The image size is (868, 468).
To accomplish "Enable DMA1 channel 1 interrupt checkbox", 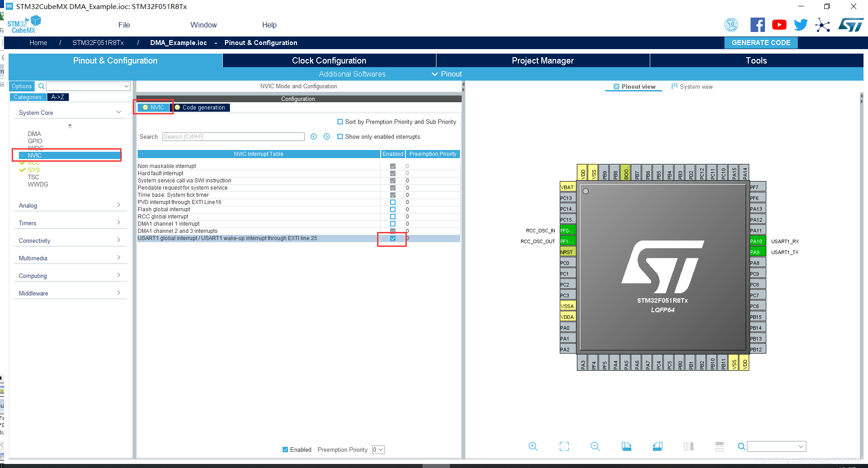I will [x=393, y=224].
